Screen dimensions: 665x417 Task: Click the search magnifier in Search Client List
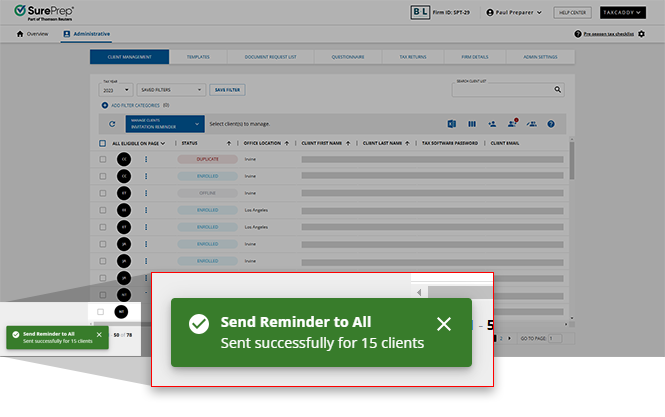click(557, 90)
